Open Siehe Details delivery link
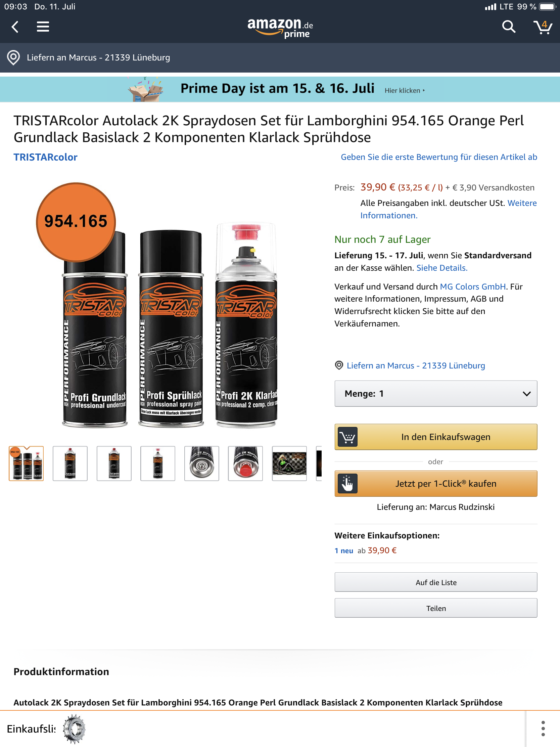Screen dimensions: 560x747 point(442,268)
